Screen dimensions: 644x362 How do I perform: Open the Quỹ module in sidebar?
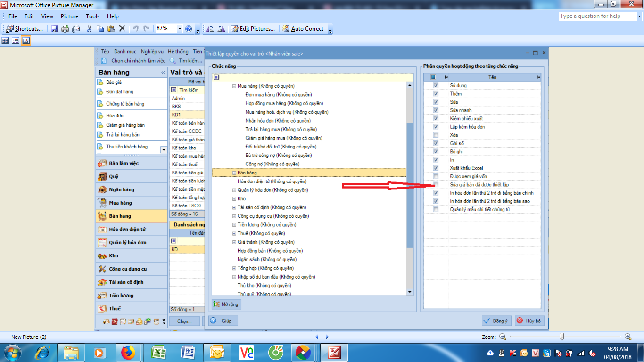click(x=131, y=176)
